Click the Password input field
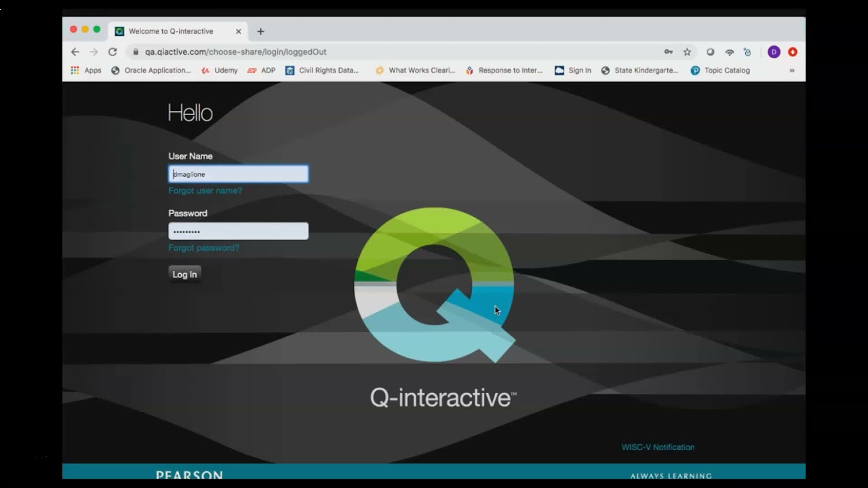The height and width of the screenshot is (488, 868). click(238, 231)
